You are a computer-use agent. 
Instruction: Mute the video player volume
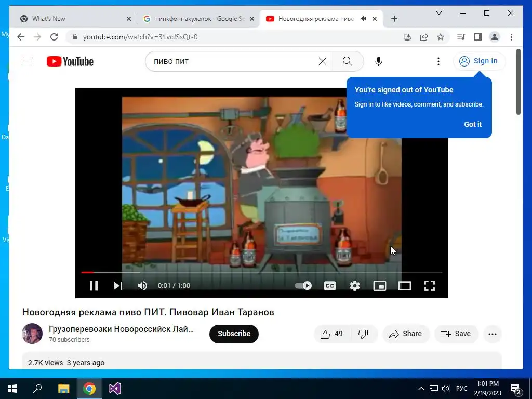pos(142,286)
